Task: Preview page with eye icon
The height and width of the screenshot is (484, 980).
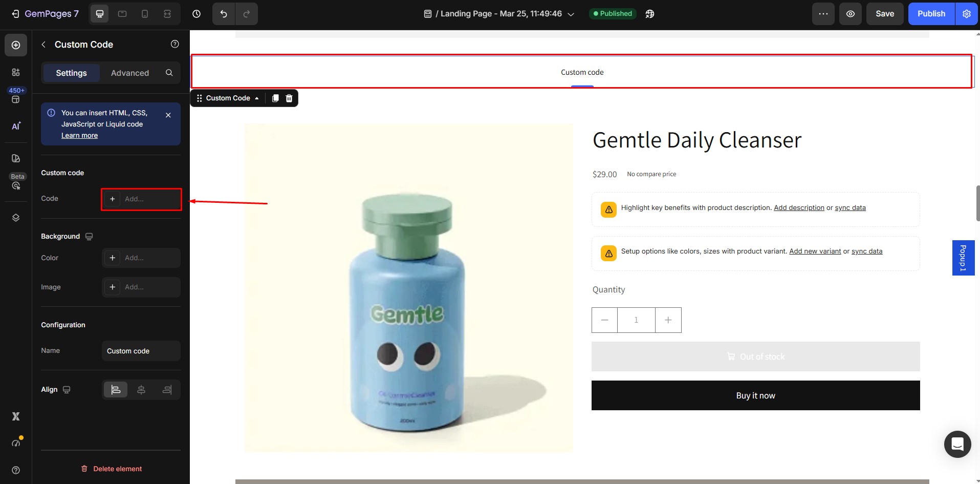Action: tap(850, 14)
